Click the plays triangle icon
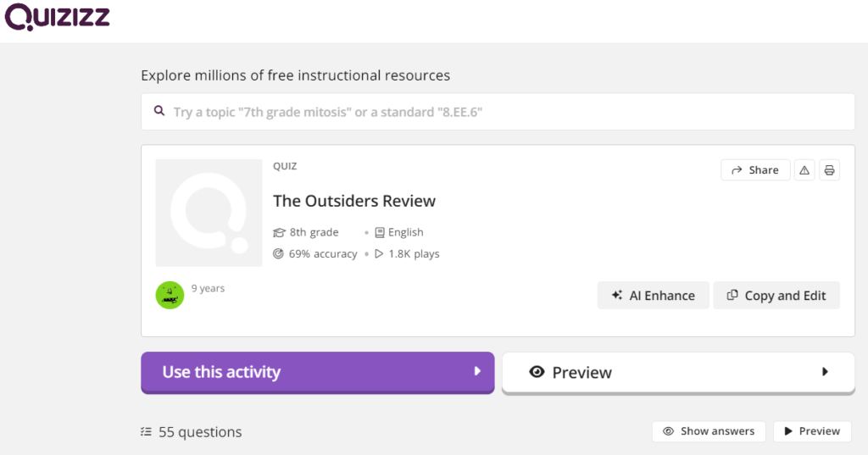The image size is (868, 455). tap(379, 253)
